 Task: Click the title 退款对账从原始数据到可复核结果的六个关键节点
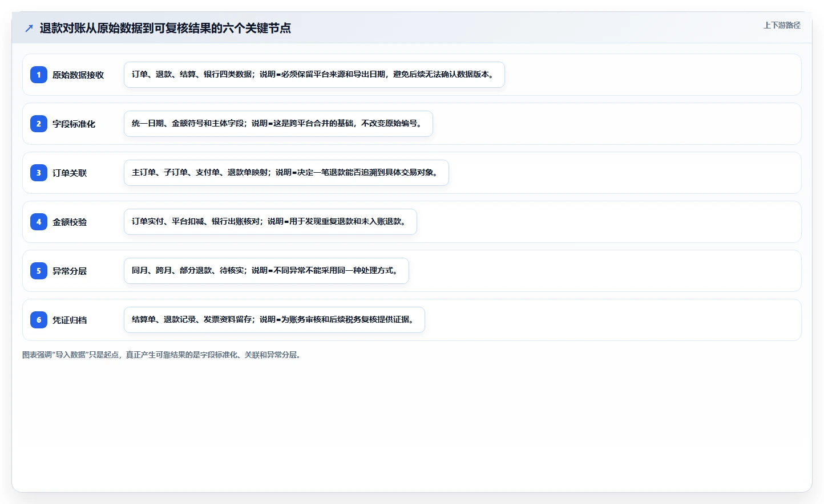pyautogui.click(x=165, y=28)
